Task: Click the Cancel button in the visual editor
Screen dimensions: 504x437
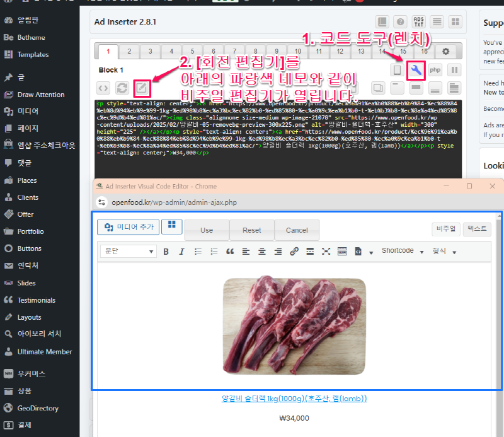Action: tap(297, 230)
